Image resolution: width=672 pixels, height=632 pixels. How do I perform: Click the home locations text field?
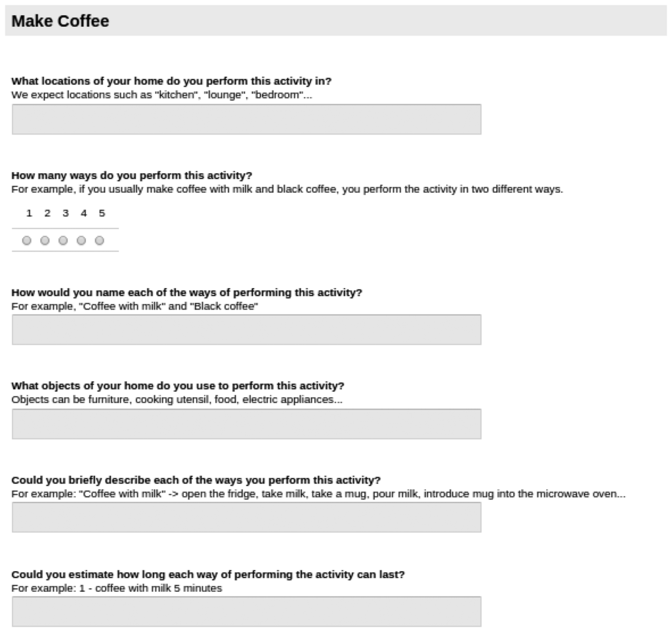246,119
